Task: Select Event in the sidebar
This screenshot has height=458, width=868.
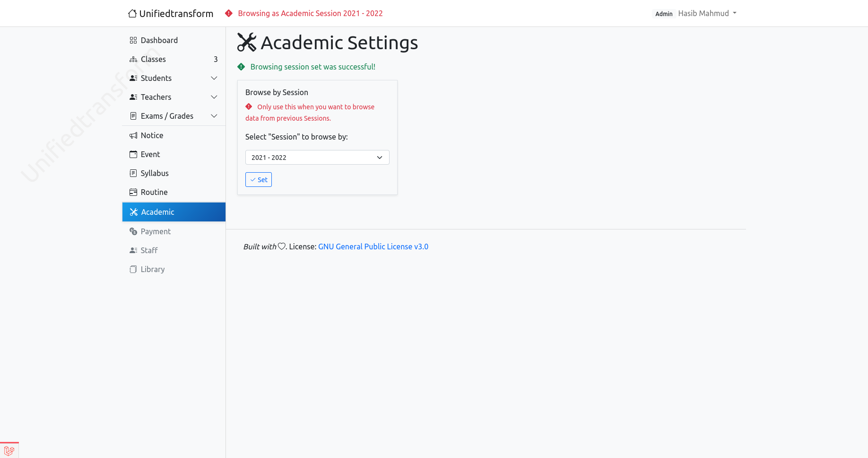Action: [174, 154]
